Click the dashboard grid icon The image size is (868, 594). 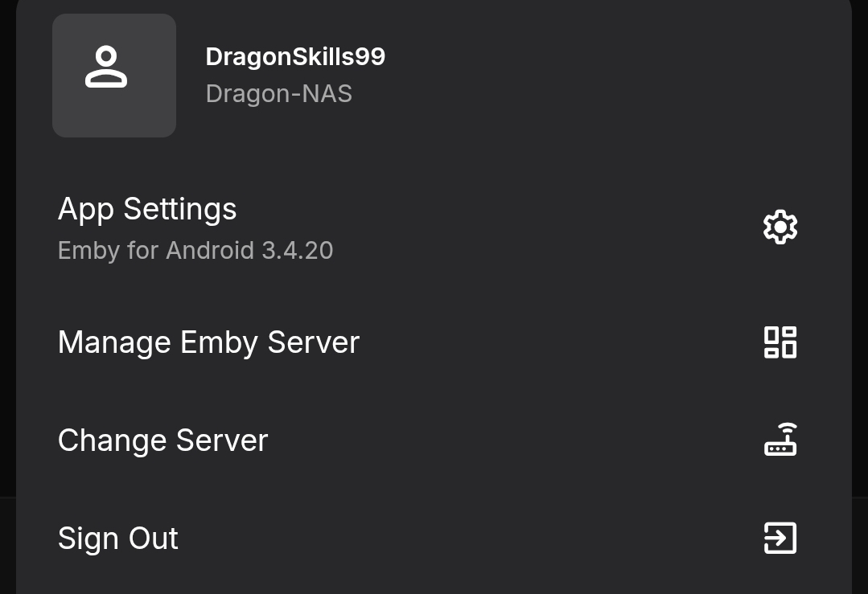(x=780, y=342)
